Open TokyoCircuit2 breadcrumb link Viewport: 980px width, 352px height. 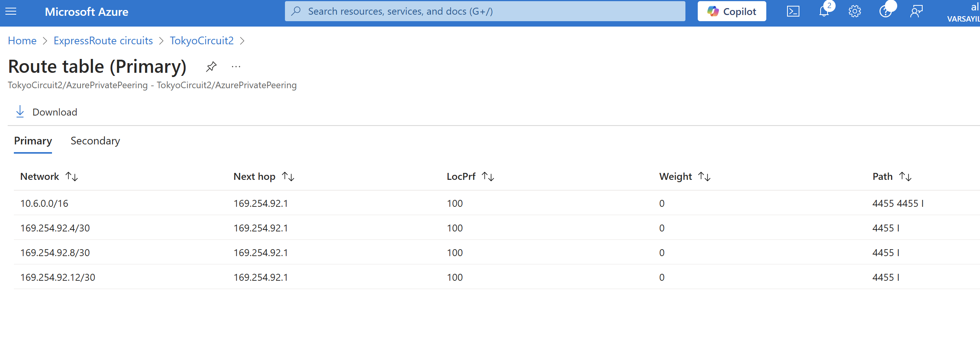[x=202, y=40]
